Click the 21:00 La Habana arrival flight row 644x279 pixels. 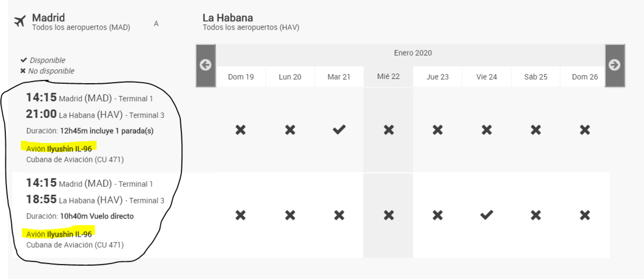pyautogui.click(x=95, y=115)
